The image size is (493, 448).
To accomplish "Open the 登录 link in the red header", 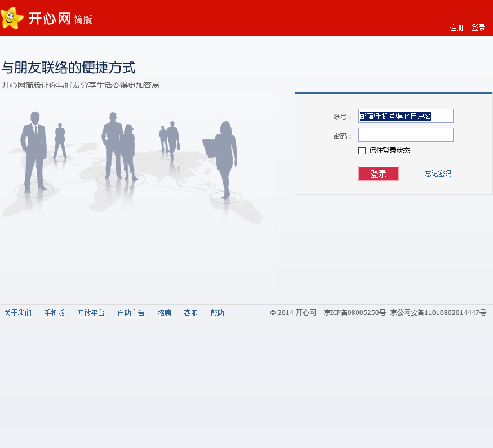I will (x=478, y=28).
